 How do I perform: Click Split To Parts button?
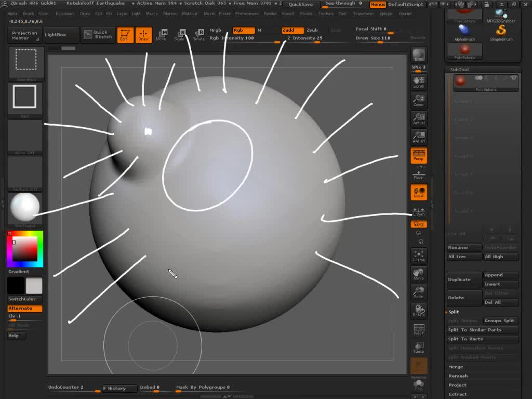483,339
